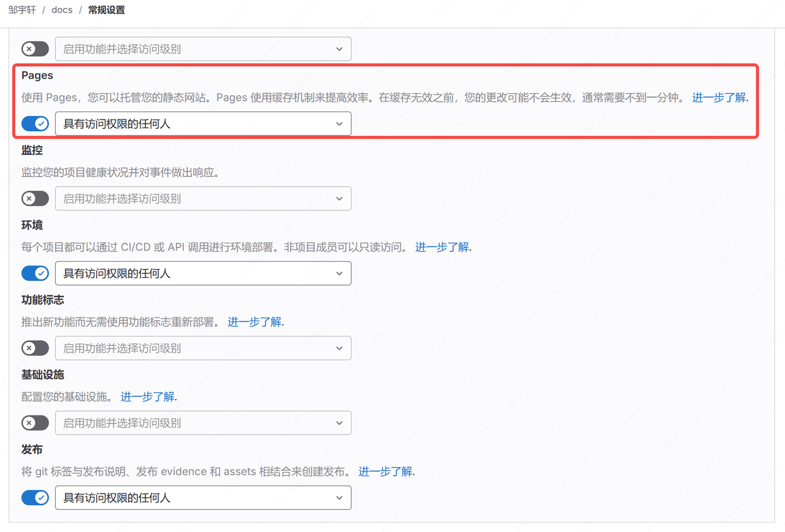This screenshot has width=785, height=532.
Task: Disable the 发布 feature toggle
Action: [35, 498]
